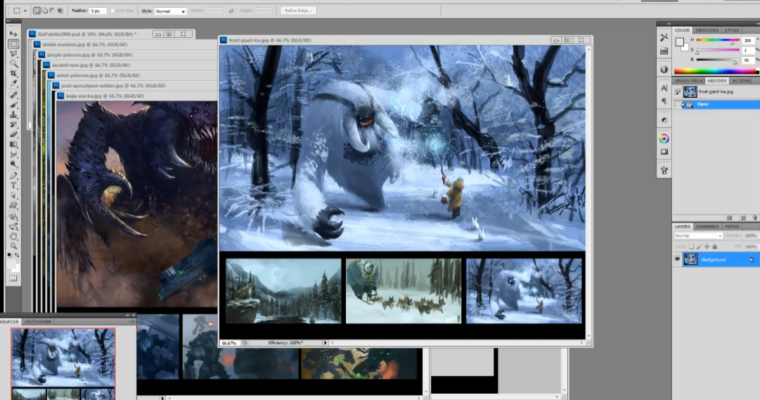760x400 pixels.
Task: Click the Quick Mask mode icon
Action: pos(13,278)
